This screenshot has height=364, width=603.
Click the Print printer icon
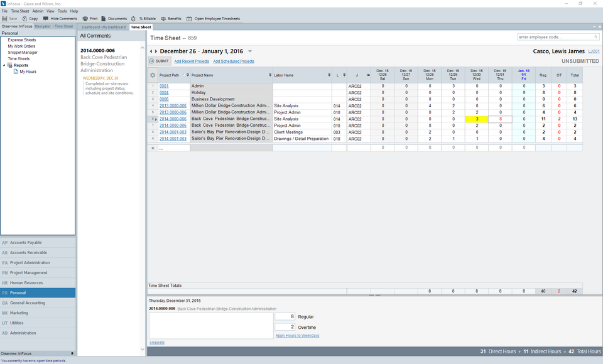[x=85, y=18]
